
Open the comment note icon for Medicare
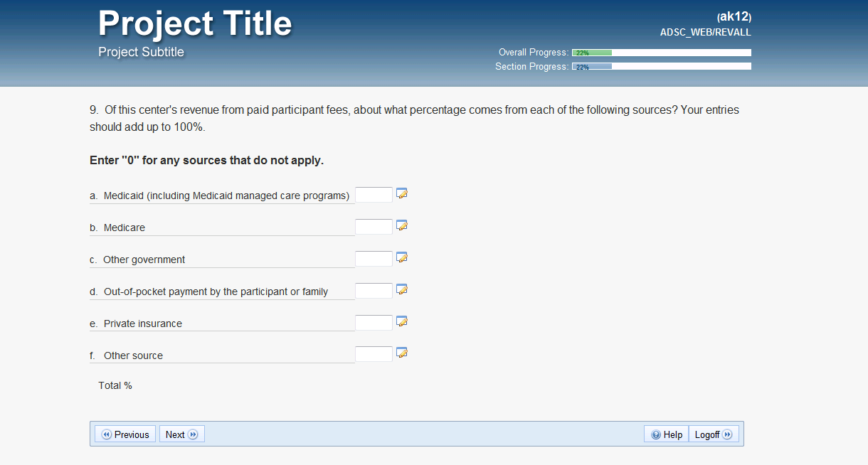click(402, 225)
